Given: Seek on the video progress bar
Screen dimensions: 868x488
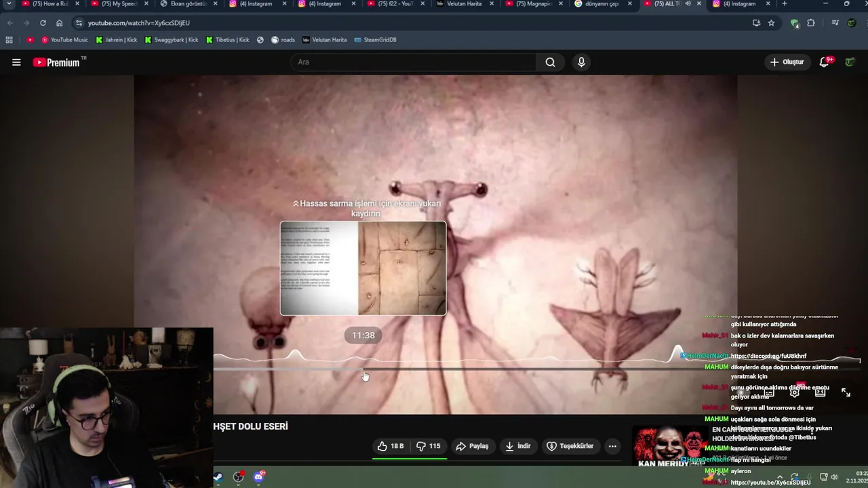Looking at the screenshot, I should click(x=536, y=369).
